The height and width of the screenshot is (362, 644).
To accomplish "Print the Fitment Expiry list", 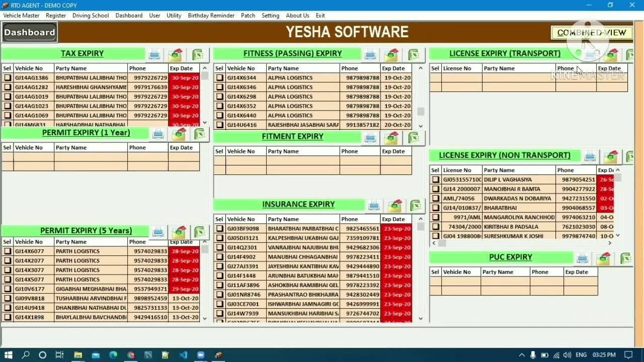I will pyautogui.click(x=371, y=137).
